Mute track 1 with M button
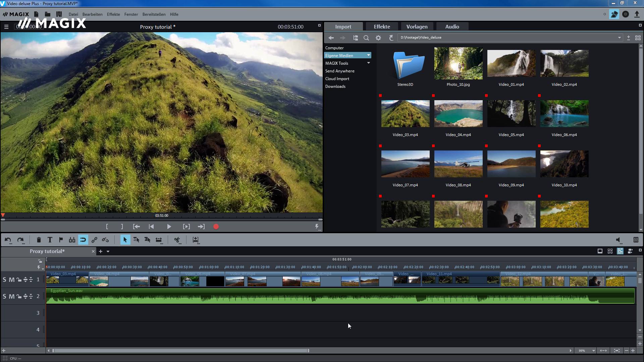This screenshot has width=644, height=362. (12, 280)
